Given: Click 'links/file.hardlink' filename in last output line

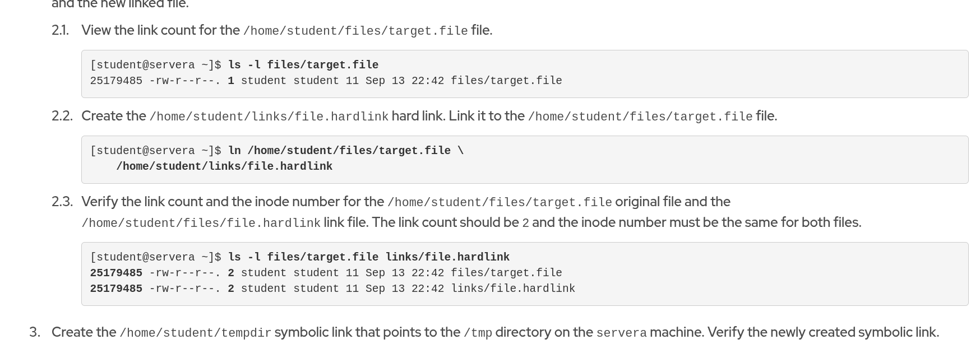Looking at the screenshot, I should [x=512, y=289].
